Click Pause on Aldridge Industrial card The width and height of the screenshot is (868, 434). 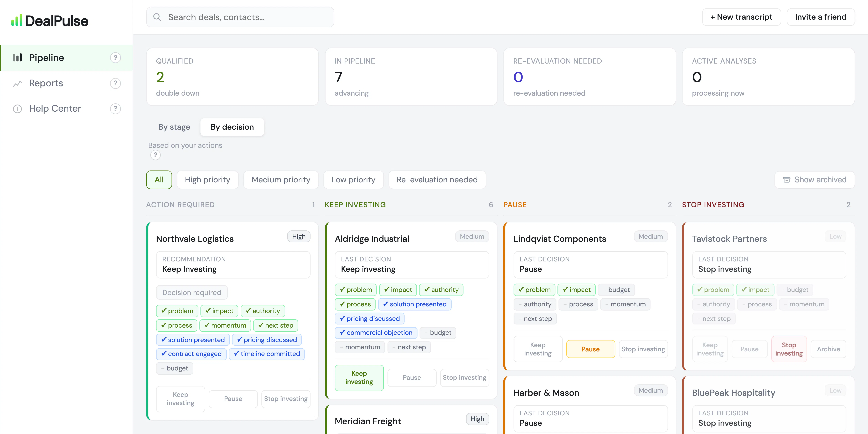(x=412, y=378)
